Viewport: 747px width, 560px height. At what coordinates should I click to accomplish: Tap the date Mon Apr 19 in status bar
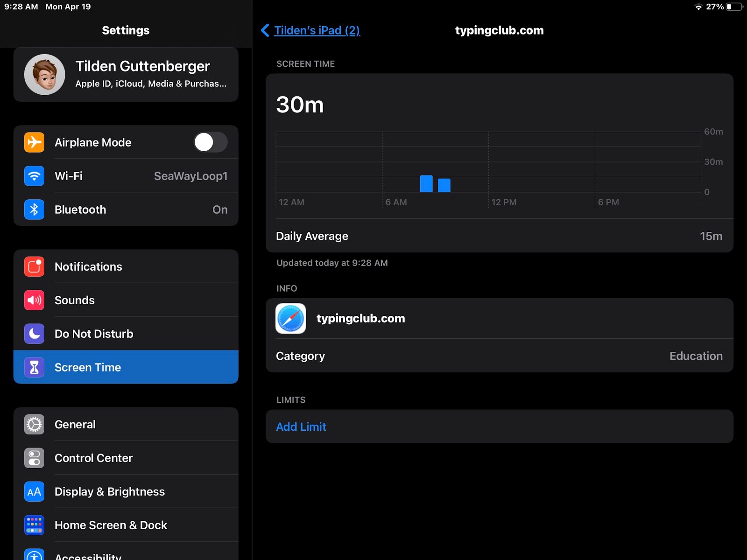(x=68, y=7)
